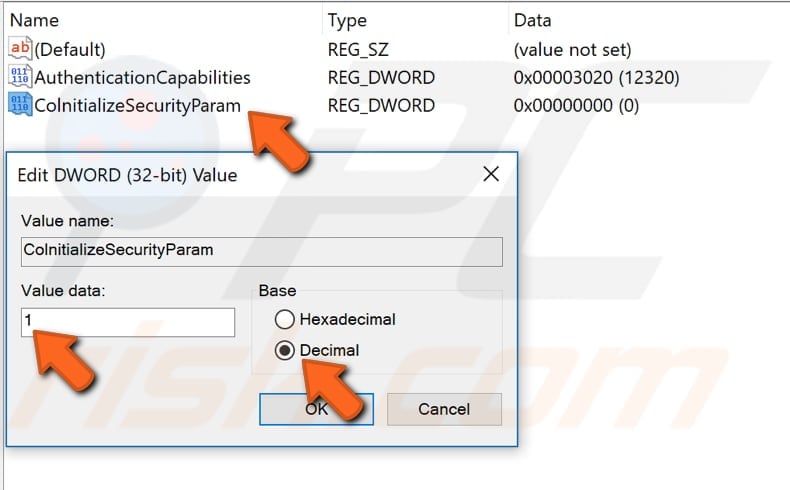Click the 0x00000000 (0) data cell
The width and height of the screenshot is (790, 490).
pos(576,105)
